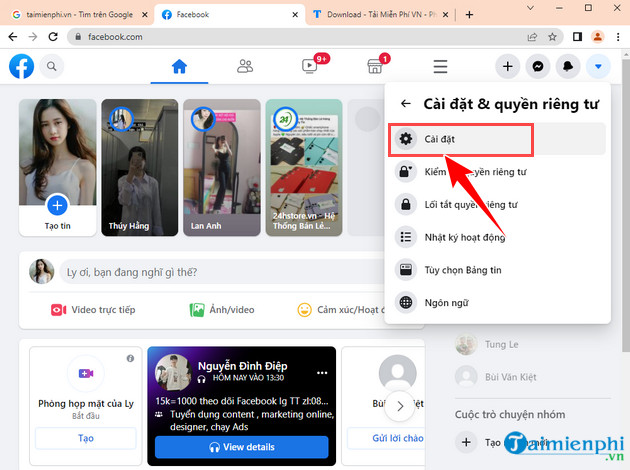Open Thúy Hằng's story
This screenshot has width=630, height=470.
point(139,168)
